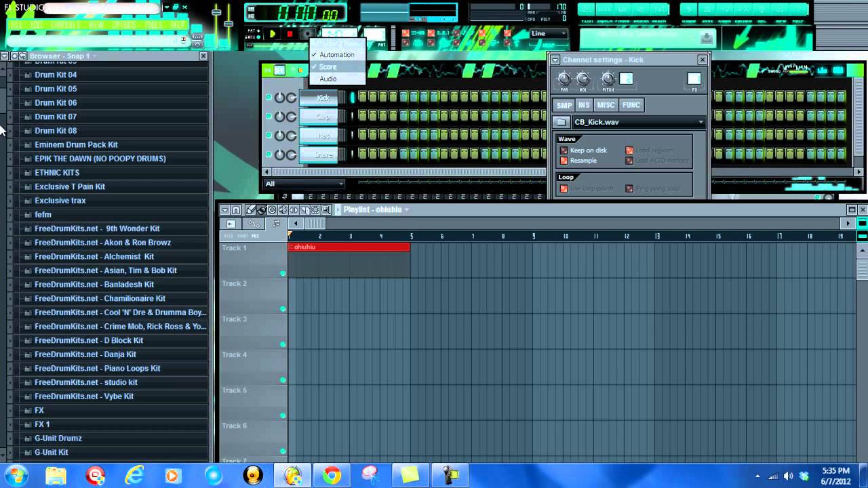
Task: Switch to the MISC tab
Action: pyautogui.click(x=606, y=105)
